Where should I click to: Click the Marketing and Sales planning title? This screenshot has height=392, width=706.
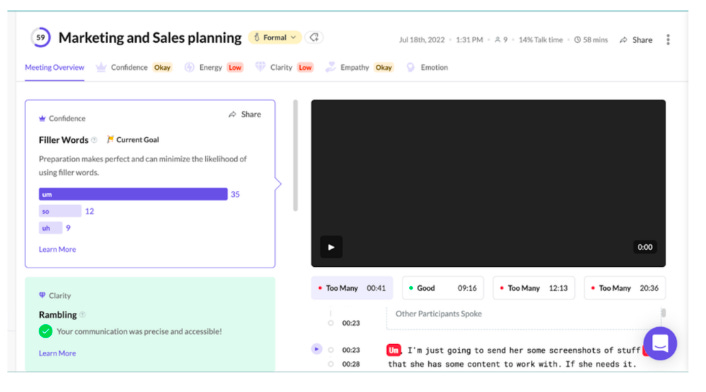(150, 38)
